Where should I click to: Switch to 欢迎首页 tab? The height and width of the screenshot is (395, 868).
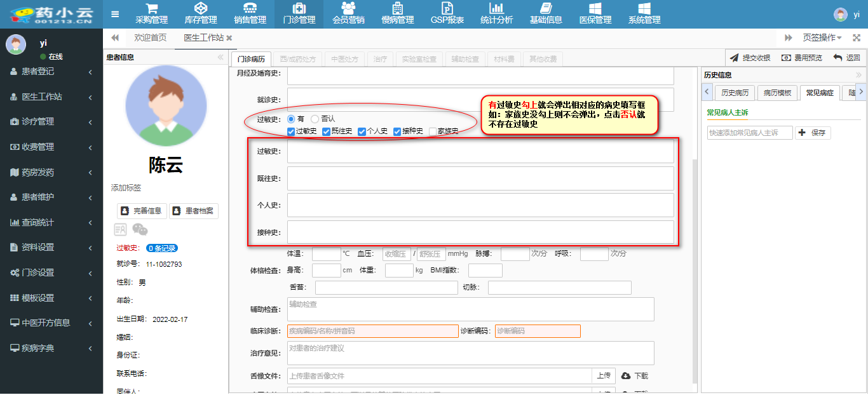click(x=151, y=38)
